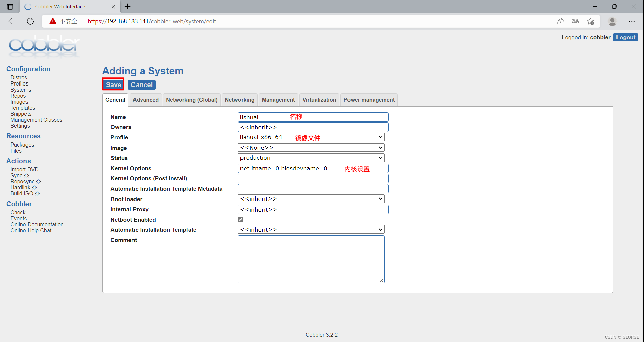The height and width of the screenshot is (342, 644).
Task: Open Packages under Resources
Action: click(22, 145)
